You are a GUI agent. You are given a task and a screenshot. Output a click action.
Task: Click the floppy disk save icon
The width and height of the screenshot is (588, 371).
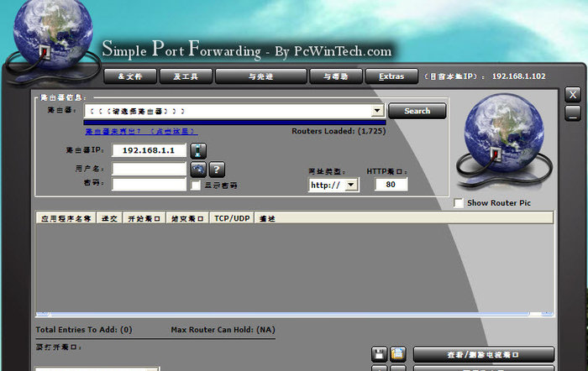click(379, 354)
